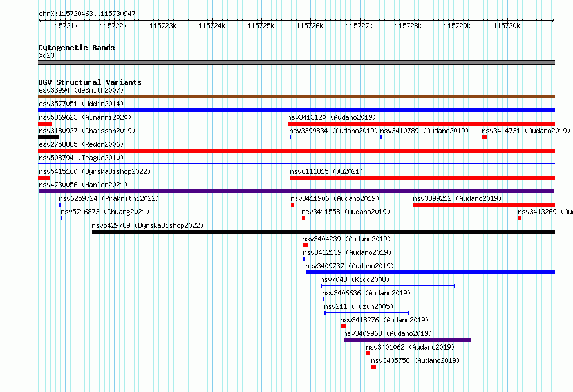Click the red nsv3414731 variant marker
573x392 pixels.
click(485, 137)
